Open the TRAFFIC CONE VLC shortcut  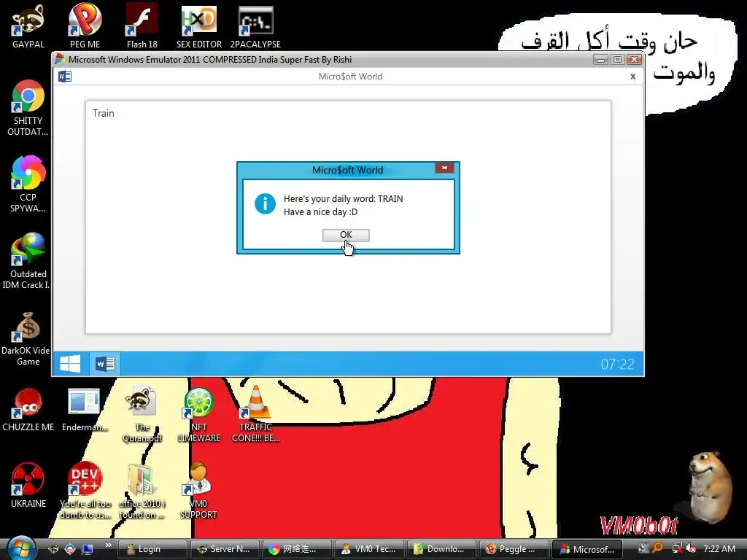(x=256, y=414)
